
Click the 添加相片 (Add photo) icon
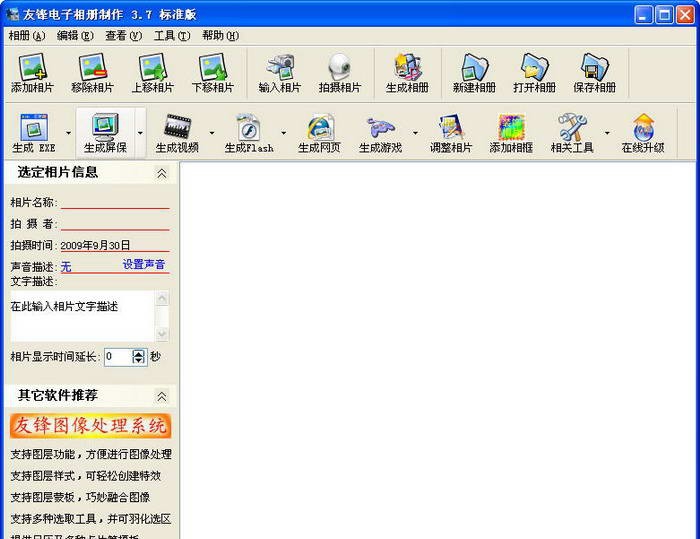(x=32, y=73)
